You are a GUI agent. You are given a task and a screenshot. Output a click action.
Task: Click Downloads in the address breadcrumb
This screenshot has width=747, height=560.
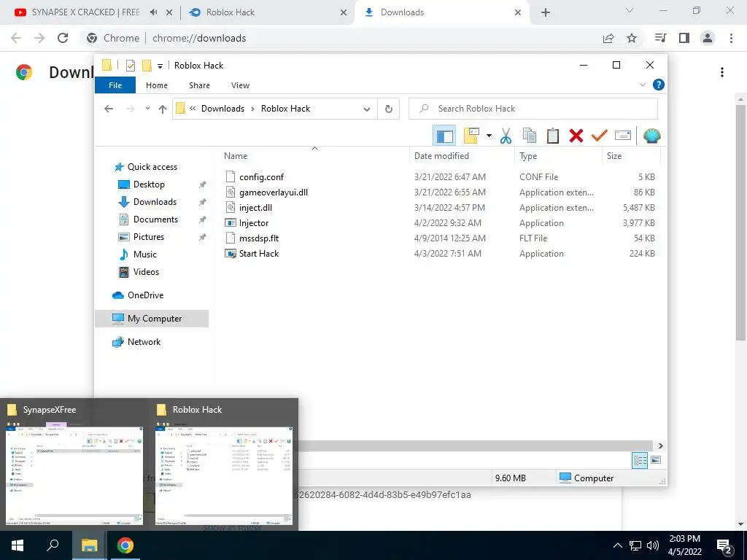222,109
